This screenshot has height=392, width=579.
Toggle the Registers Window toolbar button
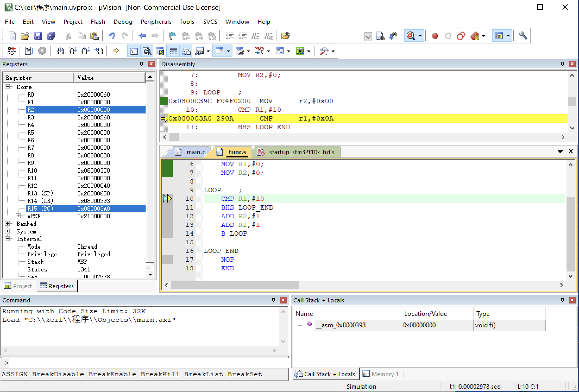pos(173,51)
